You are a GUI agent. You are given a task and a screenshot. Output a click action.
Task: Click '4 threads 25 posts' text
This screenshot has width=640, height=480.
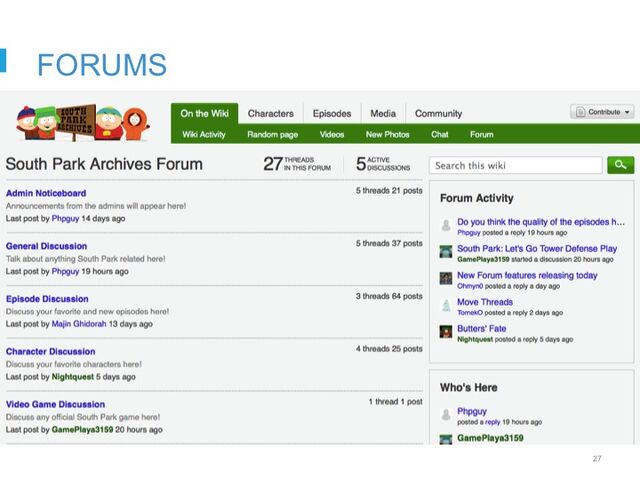(x=389, y=349)
